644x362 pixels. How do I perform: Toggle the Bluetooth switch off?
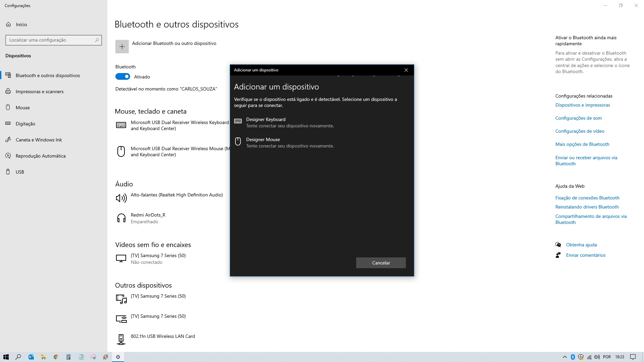pyautogui.click(x=123, y=77)
